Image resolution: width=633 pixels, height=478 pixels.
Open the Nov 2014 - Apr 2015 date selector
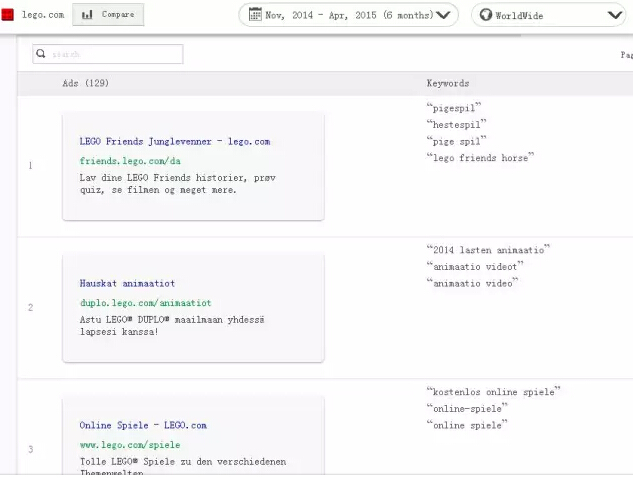(x=348, y=15)
